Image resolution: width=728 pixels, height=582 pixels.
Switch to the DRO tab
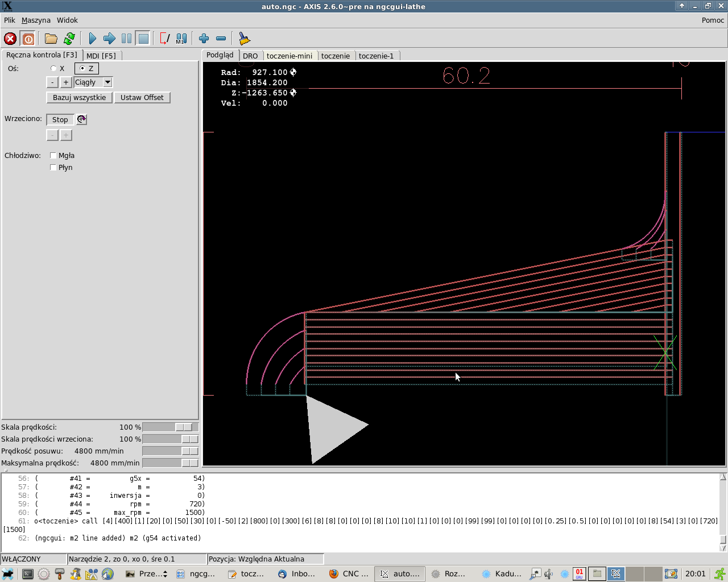click(250, 56)
